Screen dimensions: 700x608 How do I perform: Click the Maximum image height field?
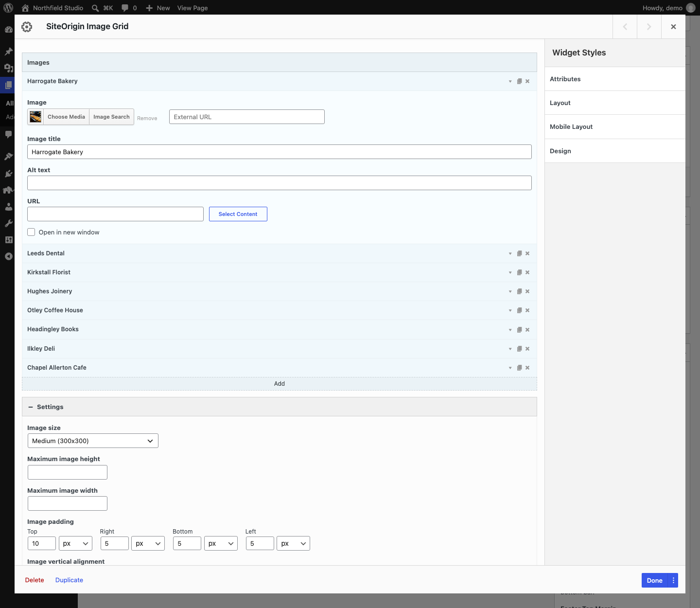click(x=68, y=472)
